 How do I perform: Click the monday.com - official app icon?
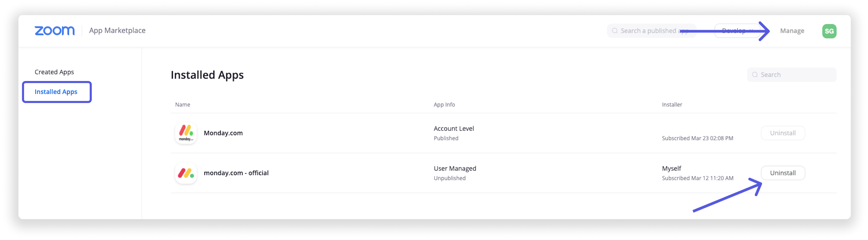186,173
